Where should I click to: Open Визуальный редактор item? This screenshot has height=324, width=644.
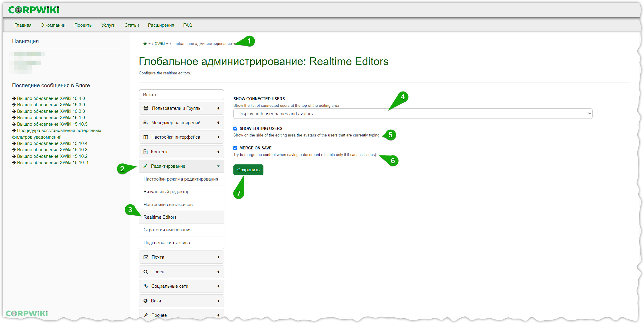click(x=181, y=192)
